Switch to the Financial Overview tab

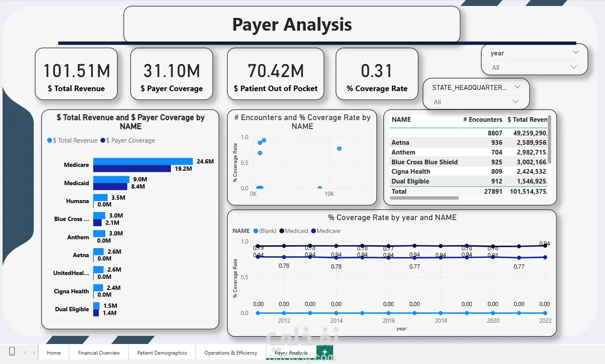click(99, 353)
